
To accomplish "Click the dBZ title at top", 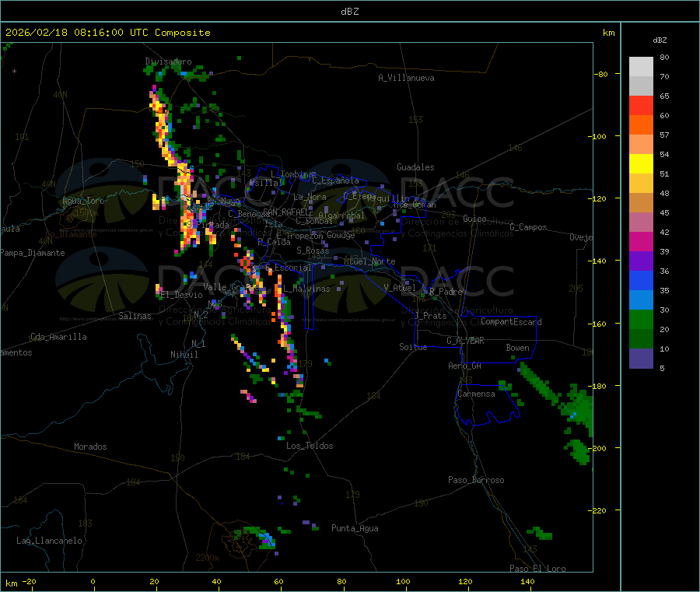I will 349,12.
